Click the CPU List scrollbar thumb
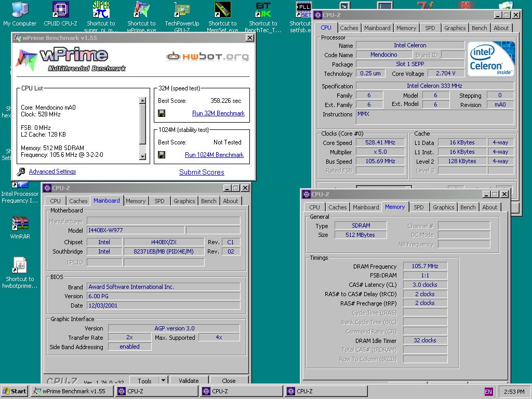Viewport: 532px width, 399px height. point(142,124)
